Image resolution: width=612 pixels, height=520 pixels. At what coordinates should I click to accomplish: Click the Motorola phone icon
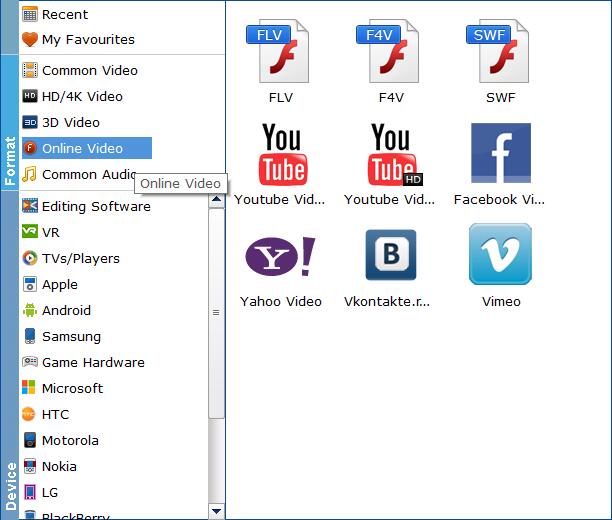30,440
